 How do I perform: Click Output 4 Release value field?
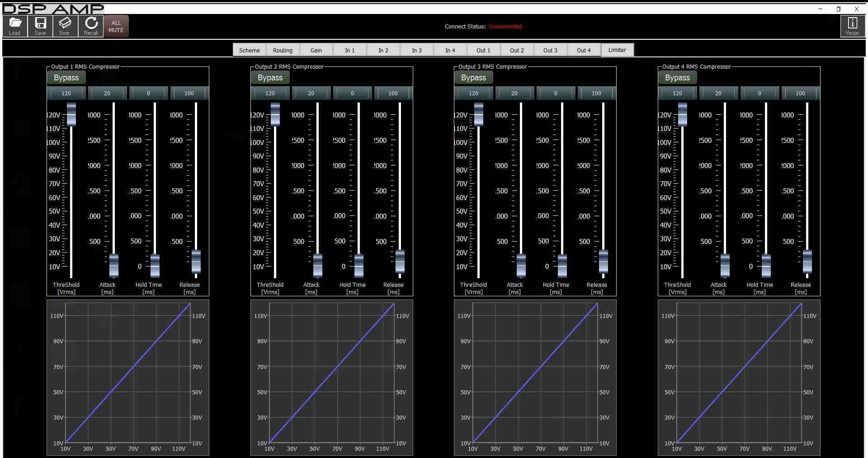pos(800,93)
